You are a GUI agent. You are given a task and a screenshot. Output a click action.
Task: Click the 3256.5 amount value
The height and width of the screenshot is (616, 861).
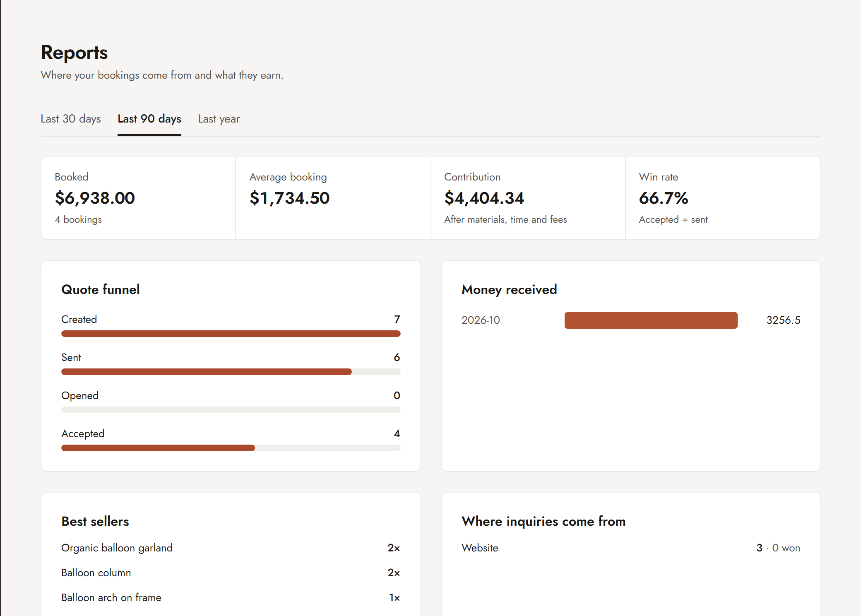point(783,320)
